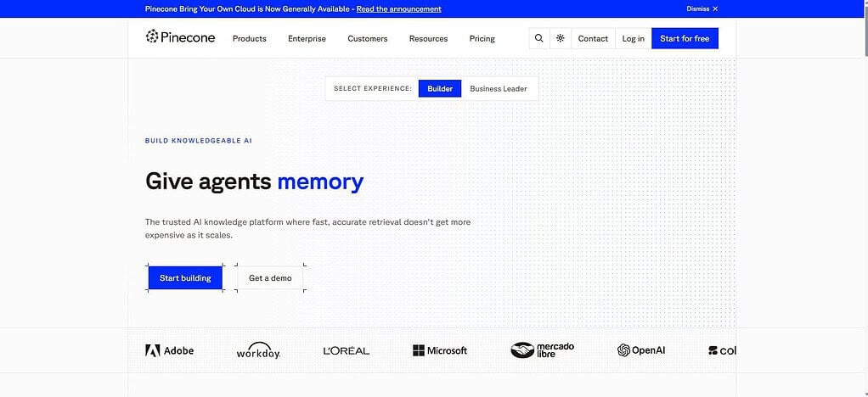Click the 'trusted AI knowledge platform' paragraph

pos(307,228)
